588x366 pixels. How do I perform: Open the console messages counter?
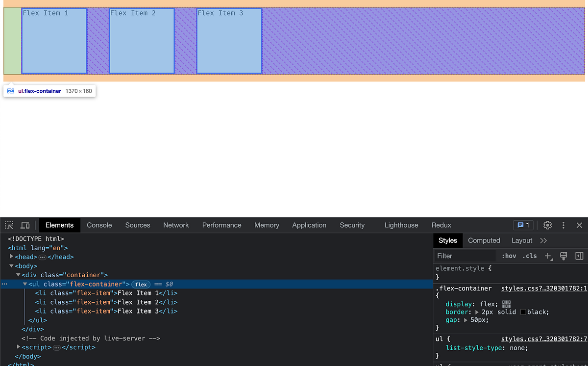(x=523, y=225)
